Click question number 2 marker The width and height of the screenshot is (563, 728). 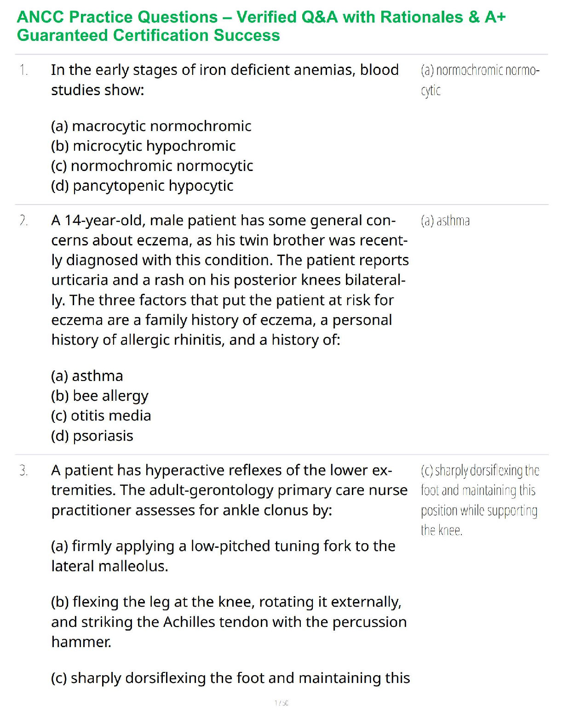pos(24,221)
